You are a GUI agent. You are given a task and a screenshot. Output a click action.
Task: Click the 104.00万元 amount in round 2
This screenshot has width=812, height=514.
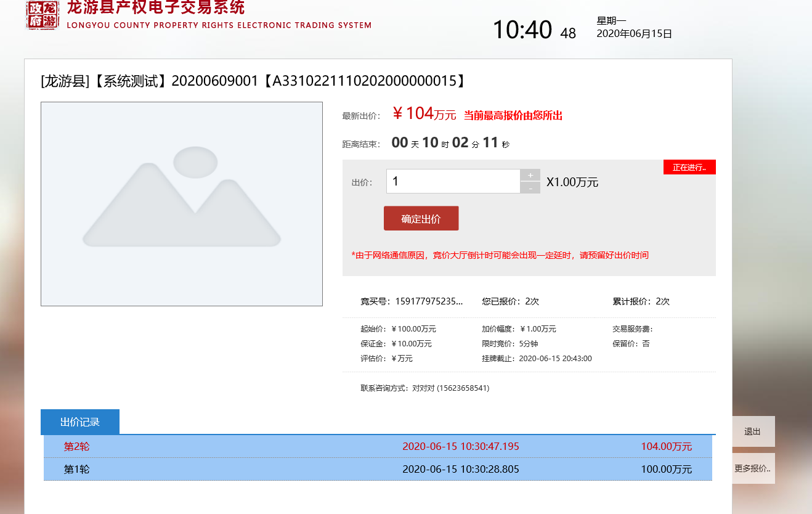pyautogui.click(x=666, y=446)
